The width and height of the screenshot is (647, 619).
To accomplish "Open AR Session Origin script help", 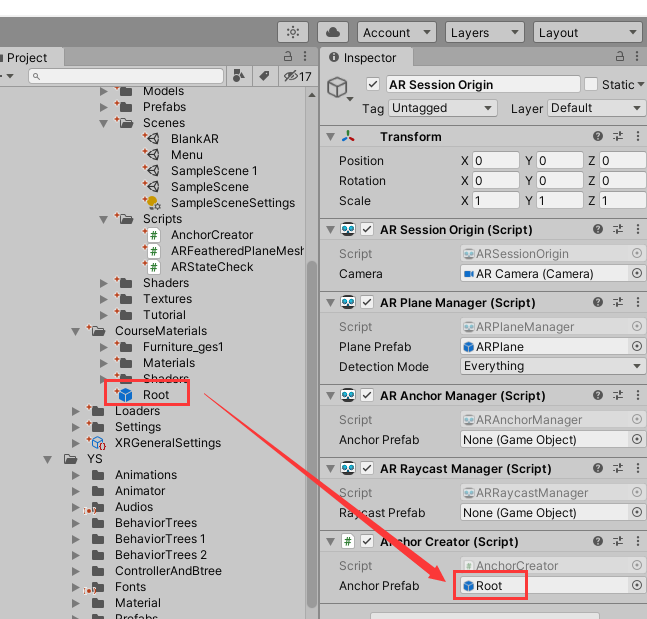I will coord(597,229).
